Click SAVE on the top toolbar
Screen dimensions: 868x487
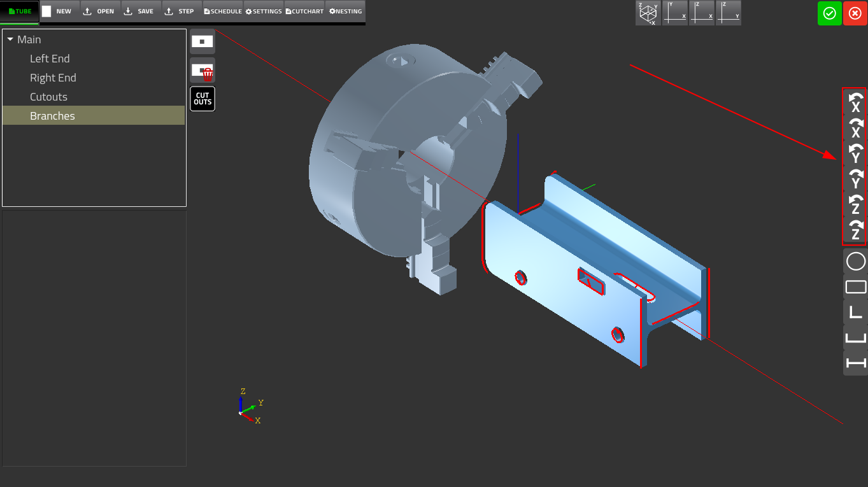[x=139, y=11]
